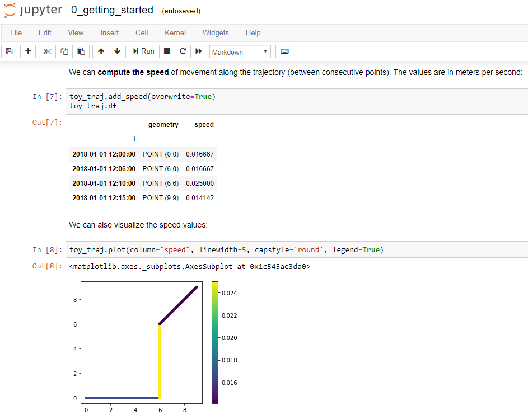The image size is (528, 420).
Task: Save the notebook using the save icon
Action: [9, 51]
